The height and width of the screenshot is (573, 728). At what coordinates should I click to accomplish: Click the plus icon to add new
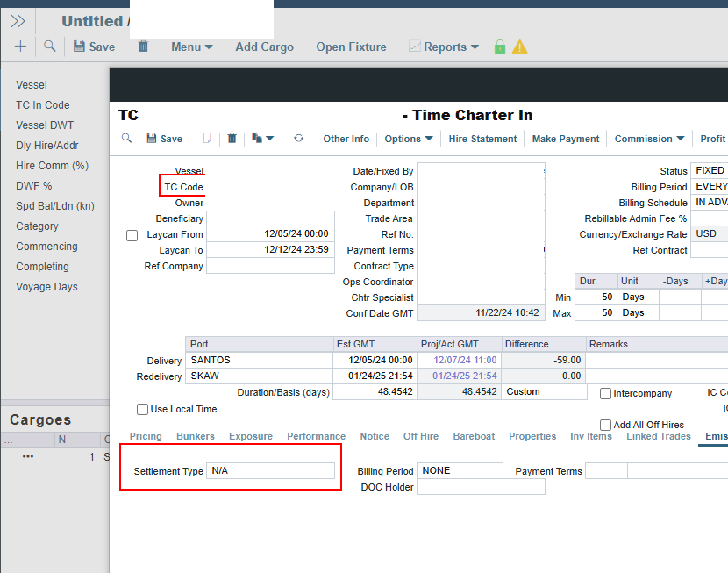pyautogui.click(x=20, y=47)
